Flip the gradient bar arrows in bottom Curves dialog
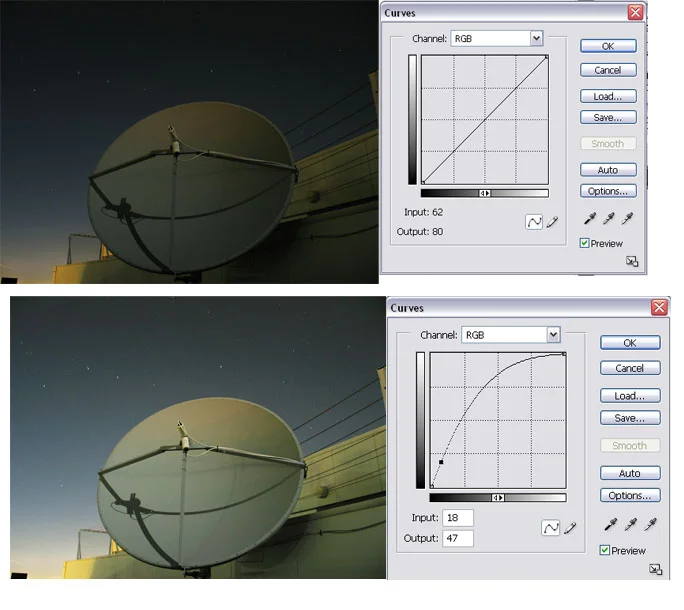 click(498, 497)
